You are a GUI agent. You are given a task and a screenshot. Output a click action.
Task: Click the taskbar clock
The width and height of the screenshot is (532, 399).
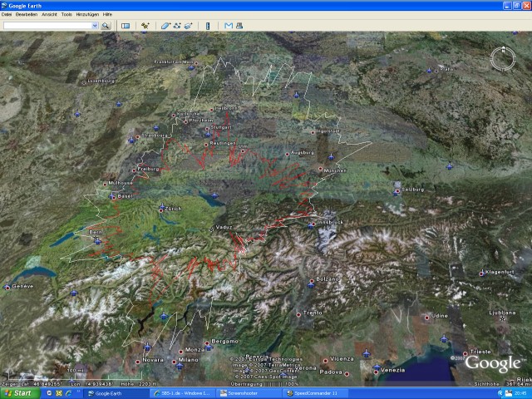click(x=520, y=393)
